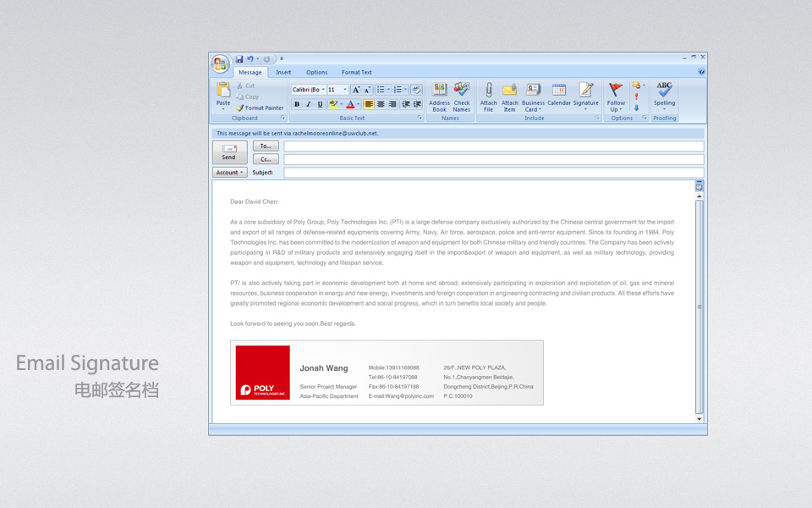Viewport: 812px width, 508px height.
Task: Toggle italic formatting
Action: pos(308,104)
